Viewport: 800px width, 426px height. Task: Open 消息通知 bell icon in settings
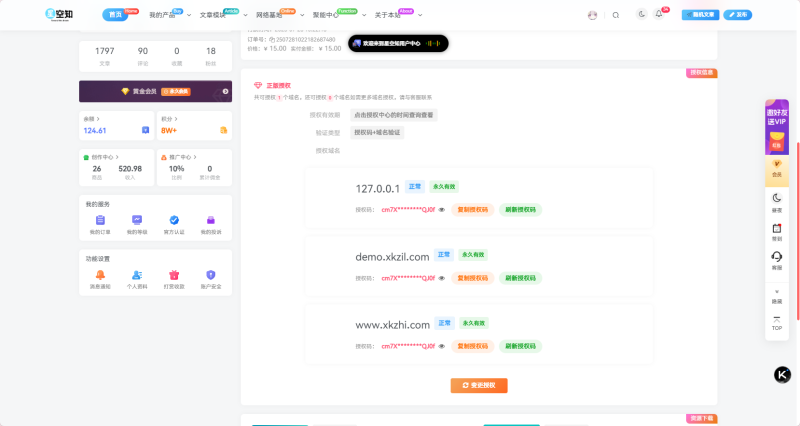(100, 275)
